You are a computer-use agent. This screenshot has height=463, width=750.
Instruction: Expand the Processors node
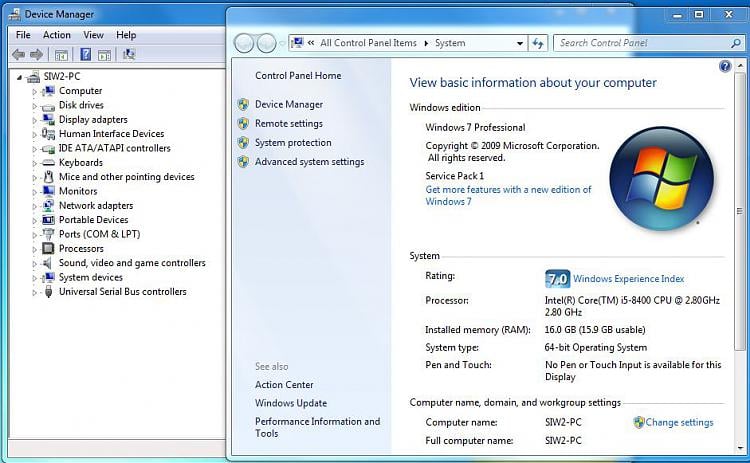pyautogui.click(x=34, y=249)
